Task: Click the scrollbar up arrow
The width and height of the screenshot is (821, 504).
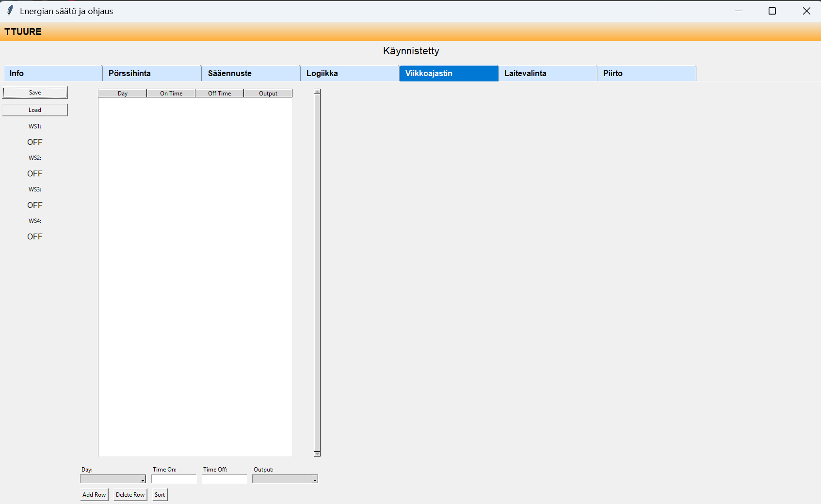Action: pyautogui.click(x=317, y=92)
